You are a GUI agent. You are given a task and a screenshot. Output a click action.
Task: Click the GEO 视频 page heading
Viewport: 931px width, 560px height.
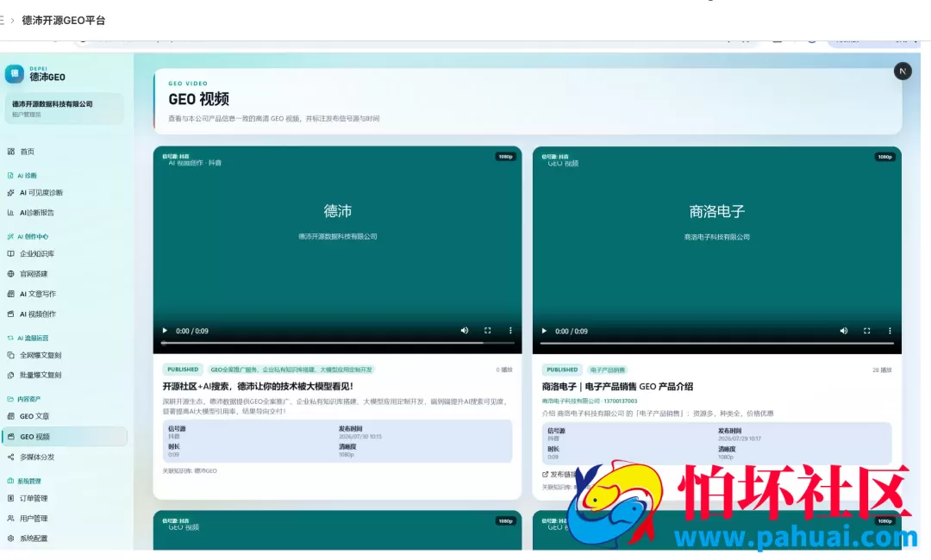(198, 99)
